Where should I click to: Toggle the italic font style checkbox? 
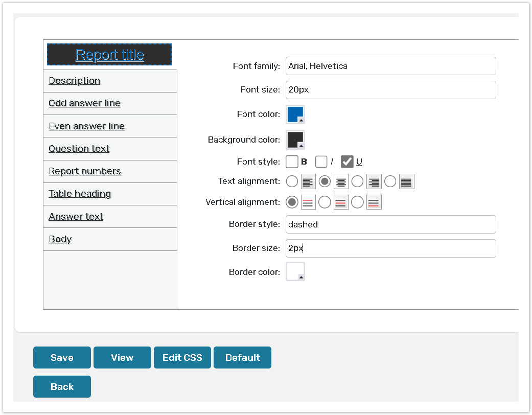coord(321,162)
